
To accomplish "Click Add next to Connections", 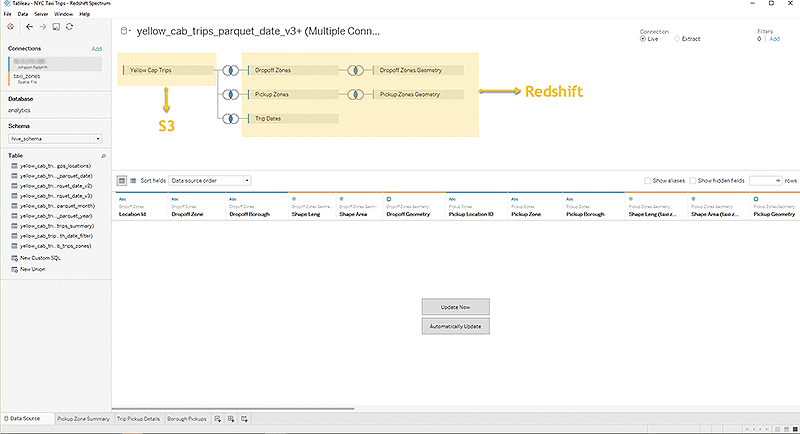I will pyautogui.click(x=96, y=49).
